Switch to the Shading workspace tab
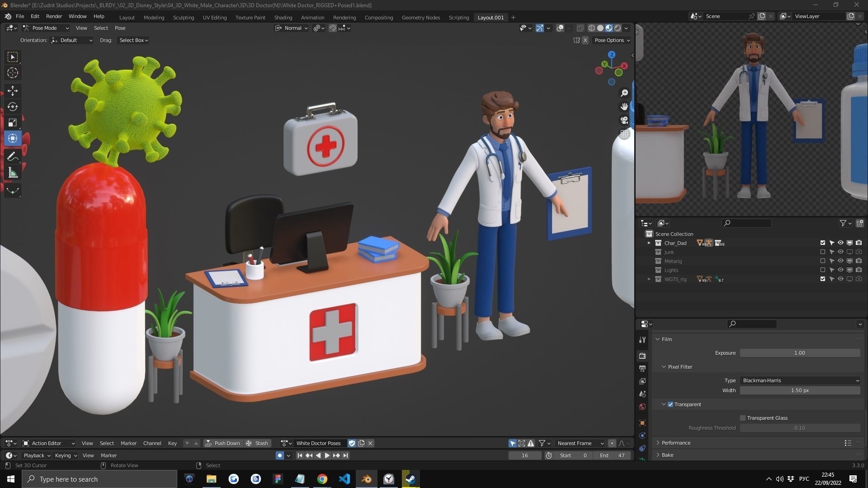 283,18
